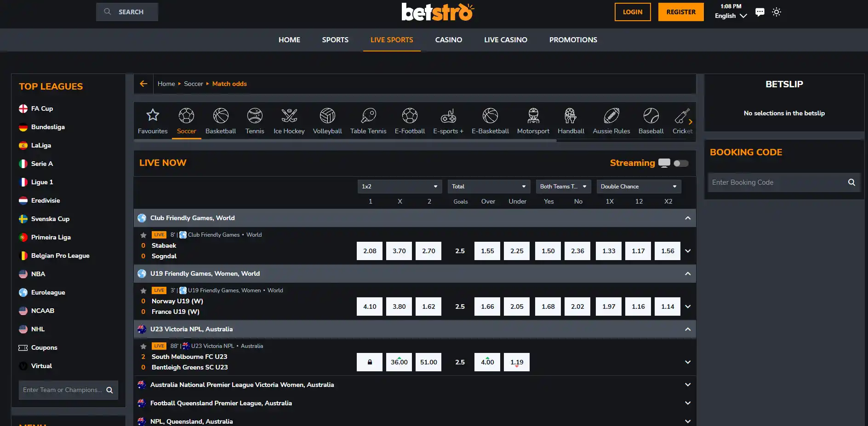The width and height of the screenshot is (868, 426).
Task: Switch theme with the sun icon
Action: (777, 12)
